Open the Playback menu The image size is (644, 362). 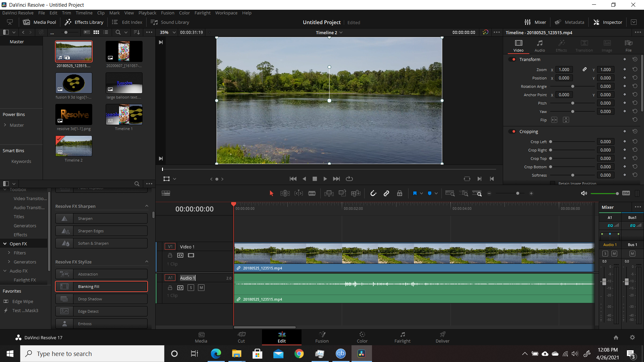coord(147,13)
